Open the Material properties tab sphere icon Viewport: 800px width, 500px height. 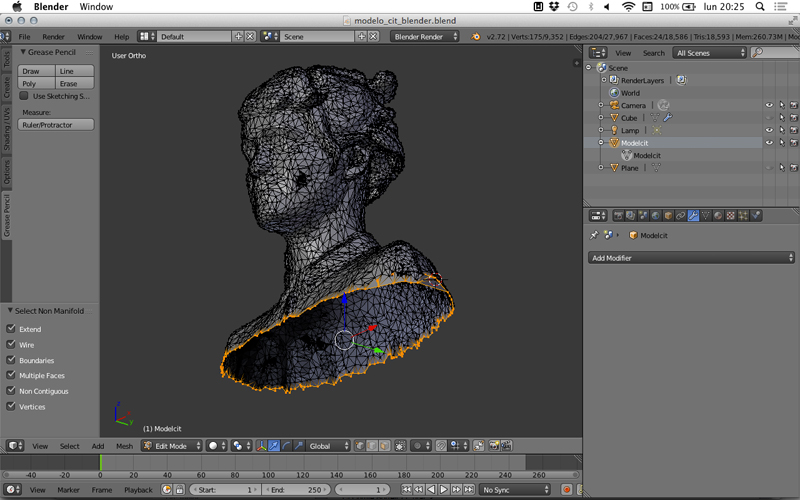click(718, 216)
